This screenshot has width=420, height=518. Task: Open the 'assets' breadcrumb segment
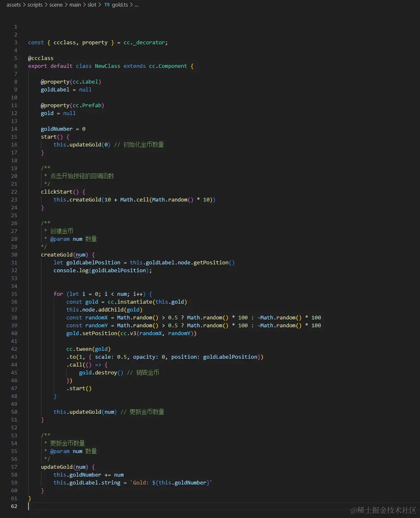pyautogui.click(x=14, y=5)
